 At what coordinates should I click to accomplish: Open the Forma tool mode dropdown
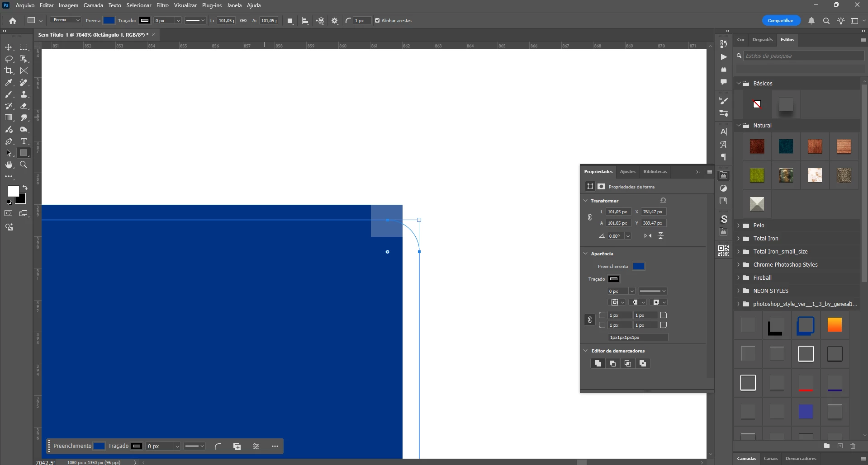pyautogui.click(x=66, y=20)
